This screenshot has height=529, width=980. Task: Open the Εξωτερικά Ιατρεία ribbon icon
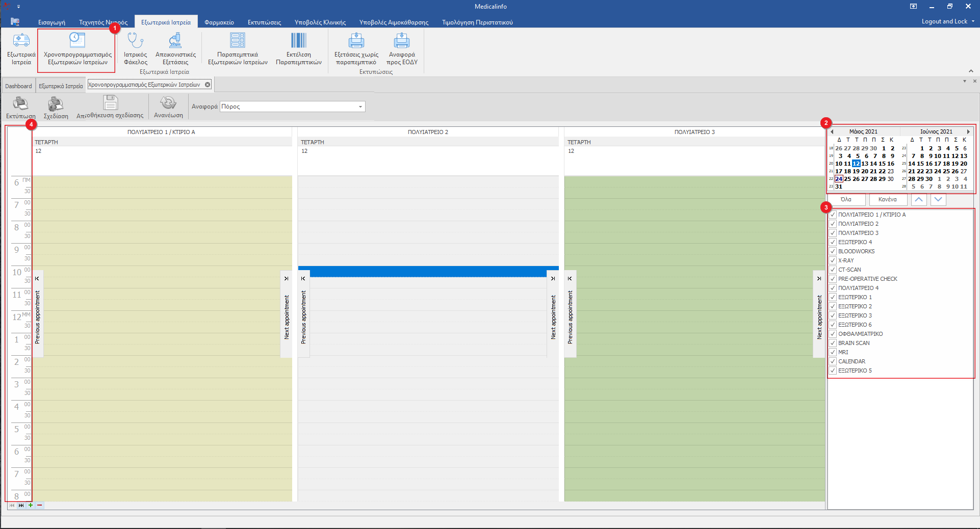[x=21, y=41]
